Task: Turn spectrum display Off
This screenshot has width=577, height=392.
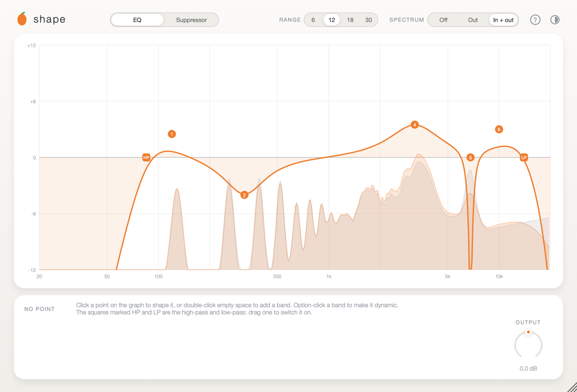Action: (443, 20)
